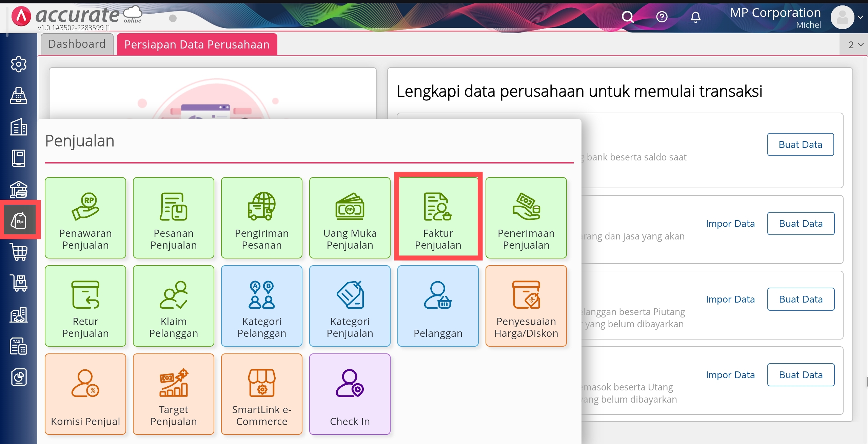Screen dimensions: 868x444
Task: Open the TAX sidebar icon
Action: click(x=19, y=346)
